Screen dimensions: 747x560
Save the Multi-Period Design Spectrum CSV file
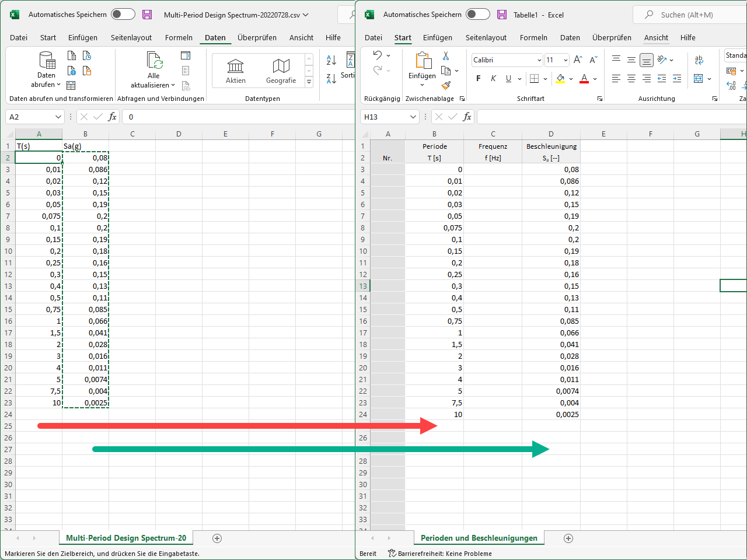(147, 15)
